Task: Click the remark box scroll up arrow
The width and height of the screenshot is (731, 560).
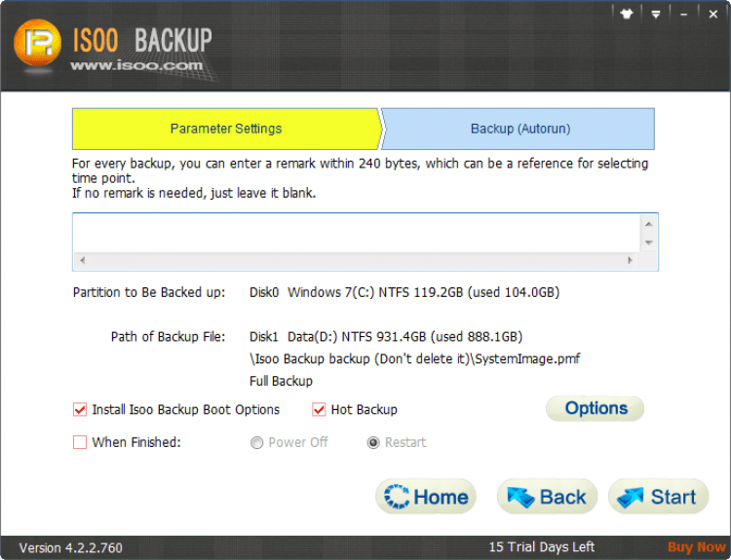Action: [x=649, y=224]
